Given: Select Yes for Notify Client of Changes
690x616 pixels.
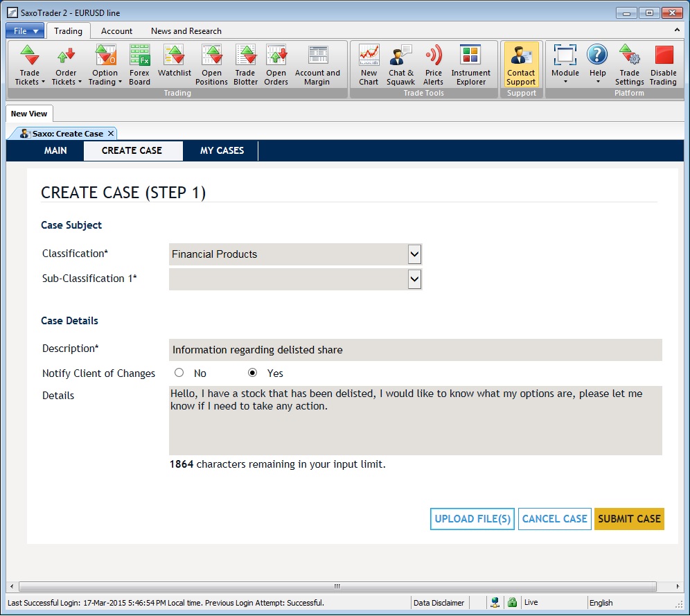Looking at the screenshot, I should (253, 373).
